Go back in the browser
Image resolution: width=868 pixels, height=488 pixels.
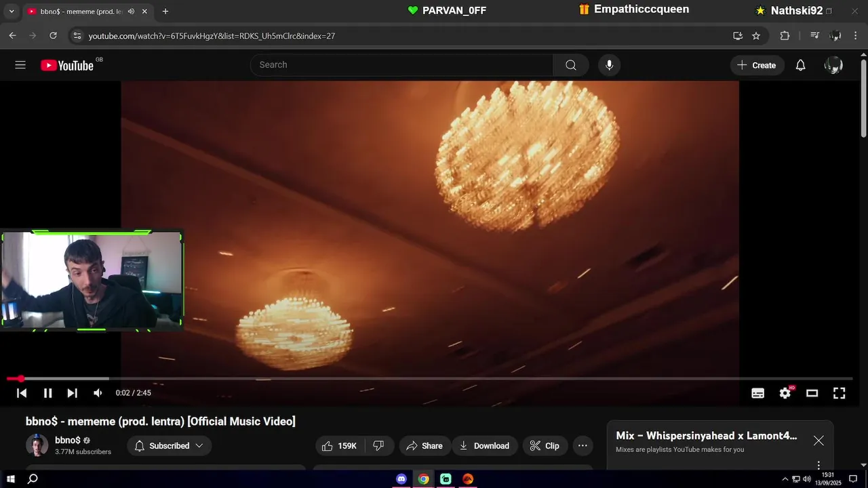pos(12,36)
